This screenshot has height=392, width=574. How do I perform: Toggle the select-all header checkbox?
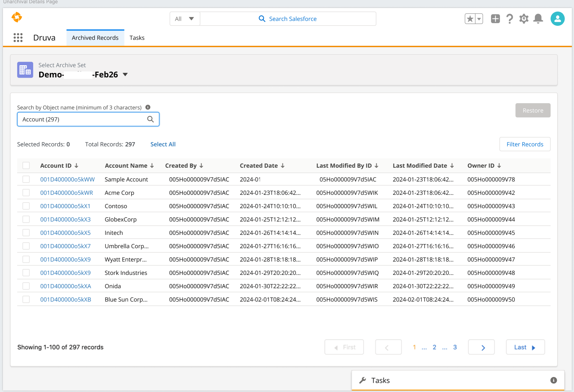(x=26, y=165)
